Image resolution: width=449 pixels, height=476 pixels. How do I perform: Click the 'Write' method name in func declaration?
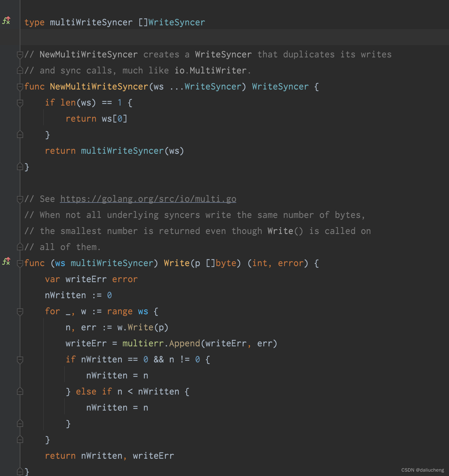(x=177, y=263)
